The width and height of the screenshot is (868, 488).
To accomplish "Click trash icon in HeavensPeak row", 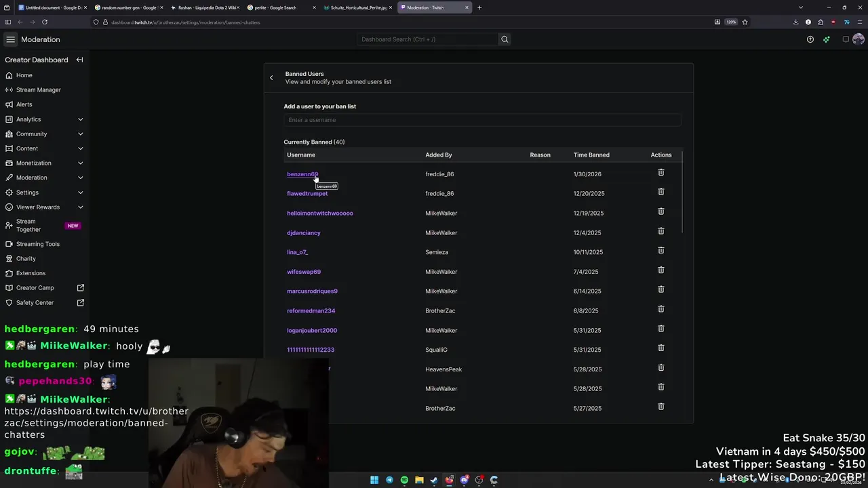I will 661,368.
